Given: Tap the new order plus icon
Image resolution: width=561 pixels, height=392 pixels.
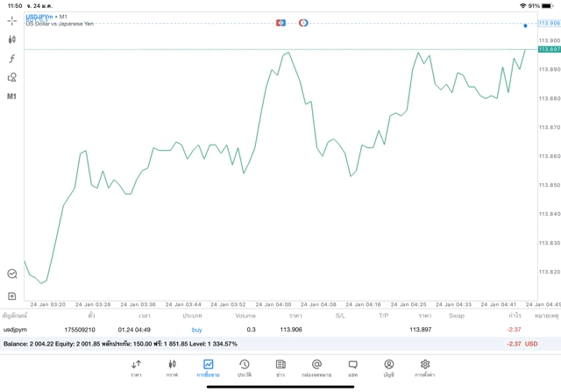Looking at the screenshot, I should 12,296.
